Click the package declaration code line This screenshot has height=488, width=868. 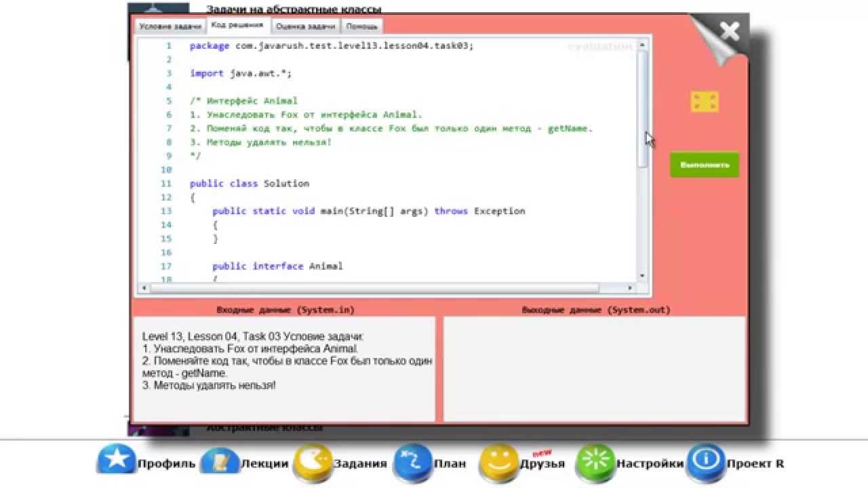tap(332, 46)
